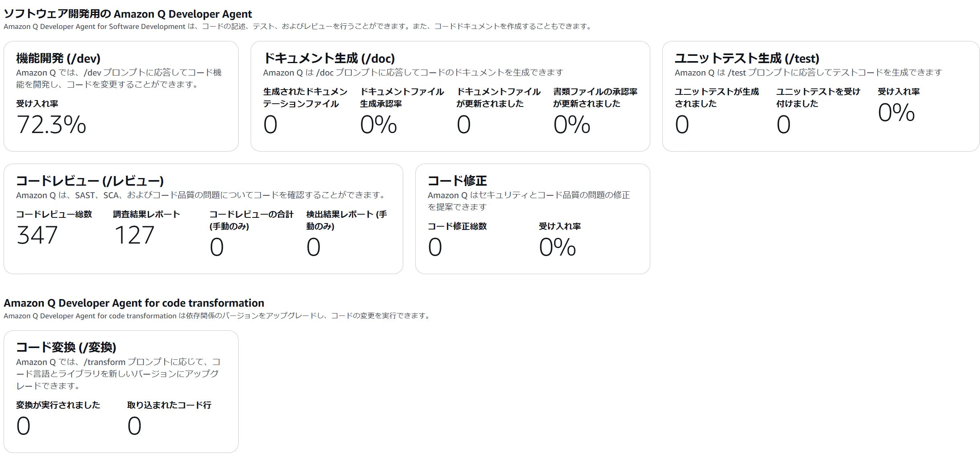The image size is (980, 459).
Task: Click the "コードレビュー (/レビュー)" card title
Action: coord(90,181)
